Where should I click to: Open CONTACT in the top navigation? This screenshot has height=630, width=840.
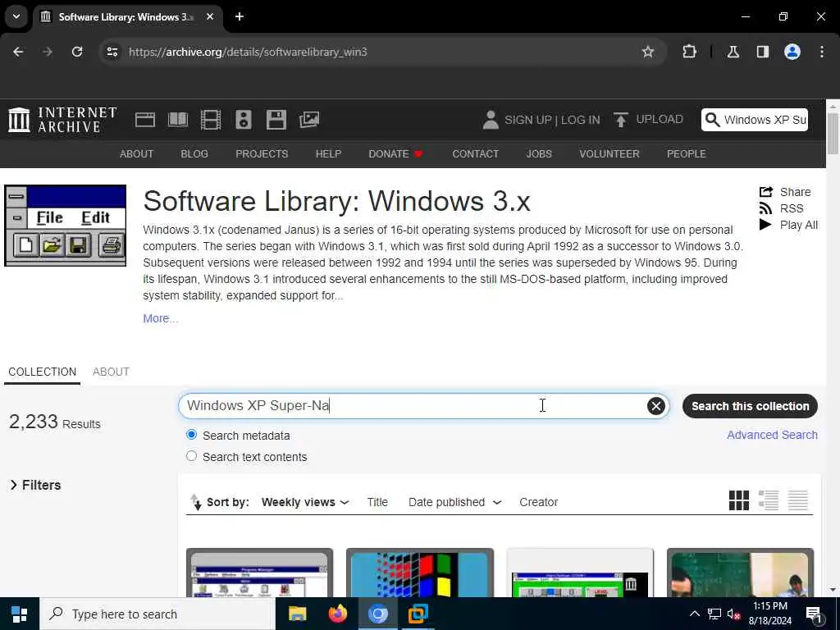475,153
